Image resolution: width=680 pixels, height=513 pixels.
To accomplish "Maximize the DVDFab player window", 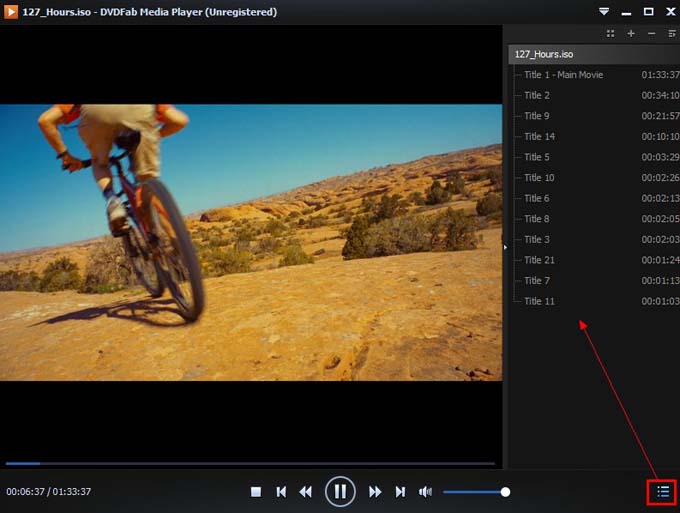I will click(x=648, y=12).
